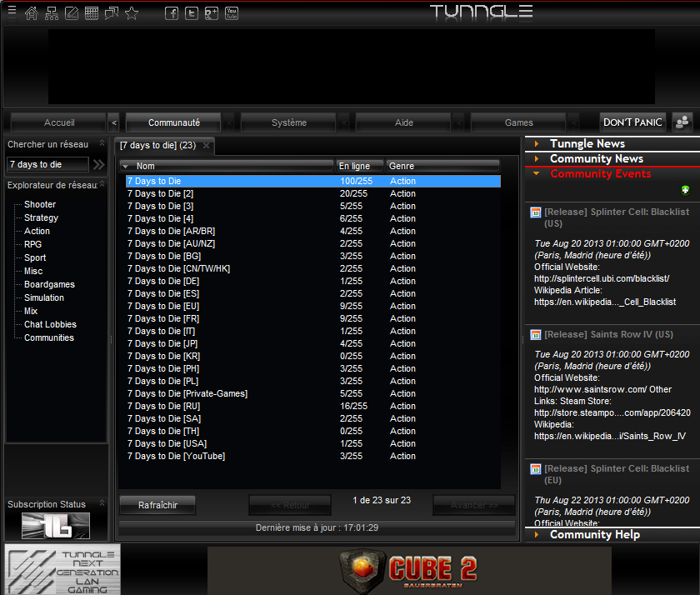The width and height of the screenshot is (700, 595).
Task: Sort by the En ligne column header
Action: point(359,166)
